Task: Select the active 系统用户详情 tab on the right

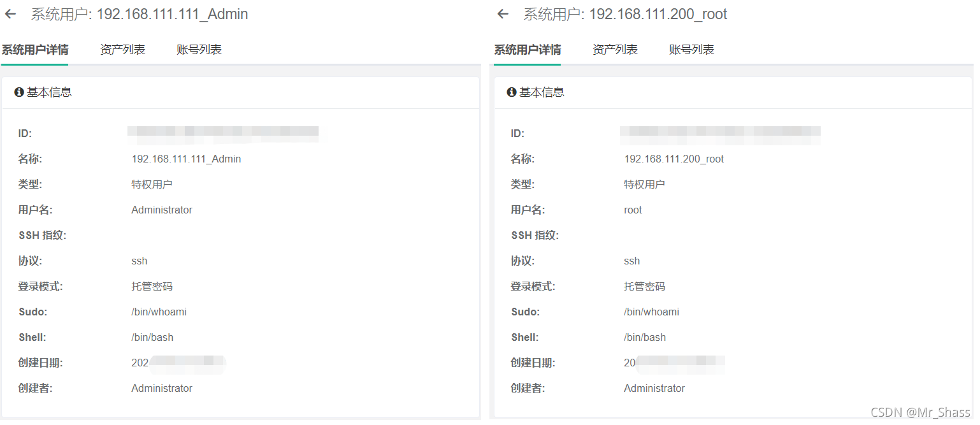Action: click(x=527, y=49)
